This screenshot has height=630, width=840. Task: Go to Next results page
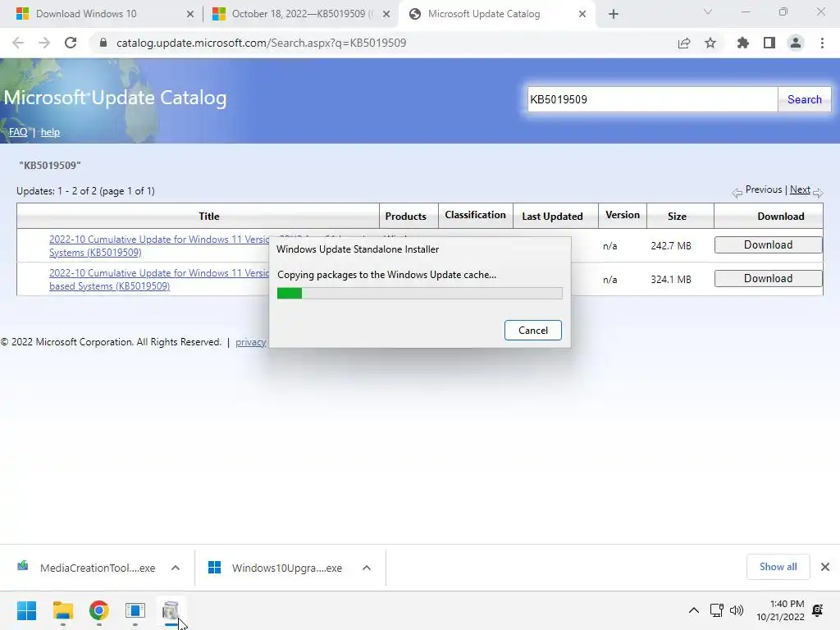(800, 189)
